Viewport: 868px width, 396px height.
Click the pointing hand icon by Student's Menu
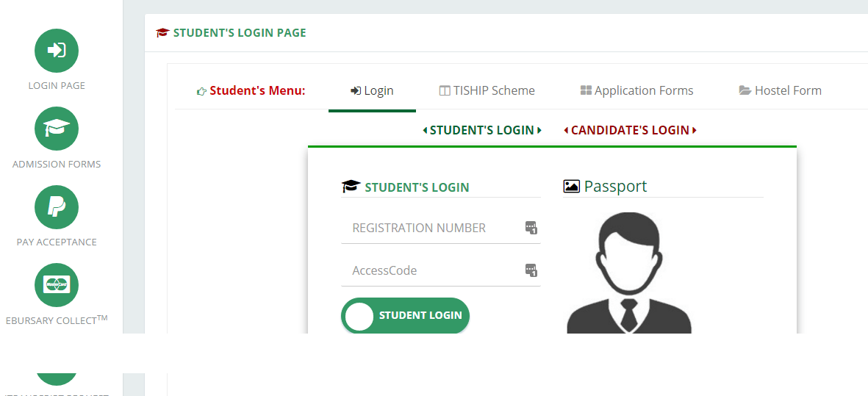coord(201,91)
